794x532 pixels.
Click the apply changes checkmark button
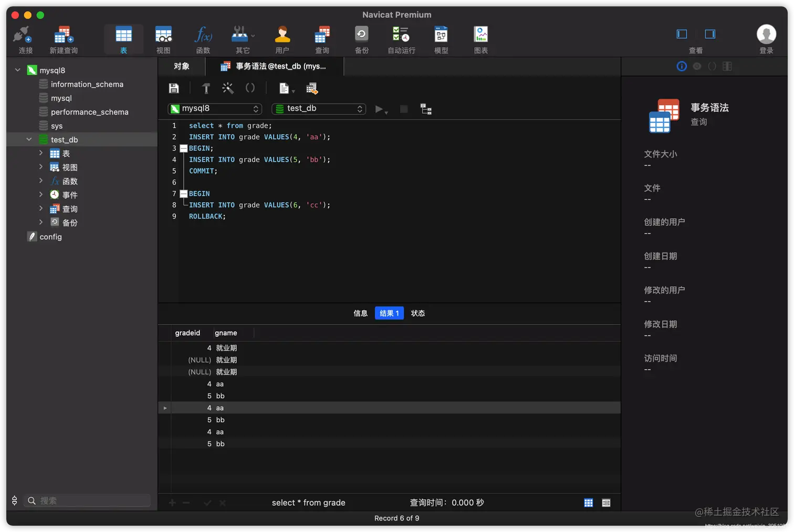(207, 503)
